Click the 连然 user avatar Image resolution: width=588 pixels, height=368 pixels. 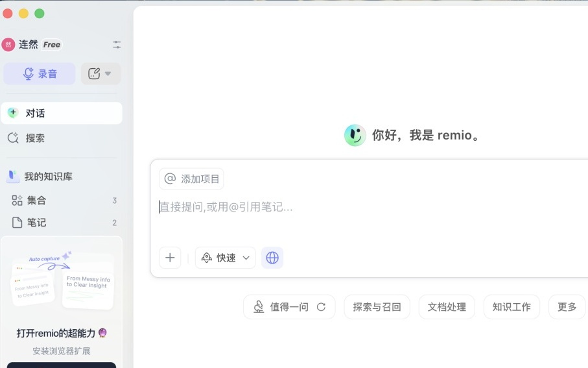[x=8, y=44]
